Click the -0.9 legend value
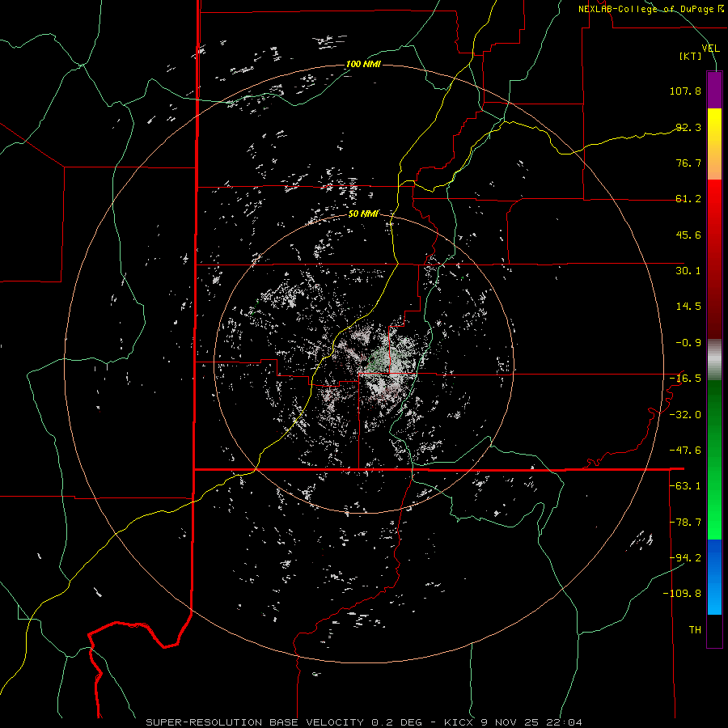 [x=688, y=343]
